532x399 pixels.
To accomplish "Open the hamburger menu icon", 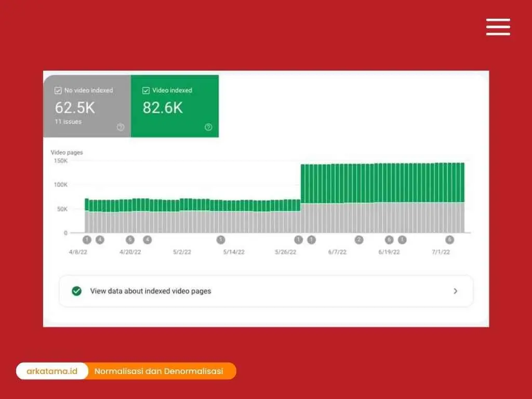I will click(x=498, y=27).
